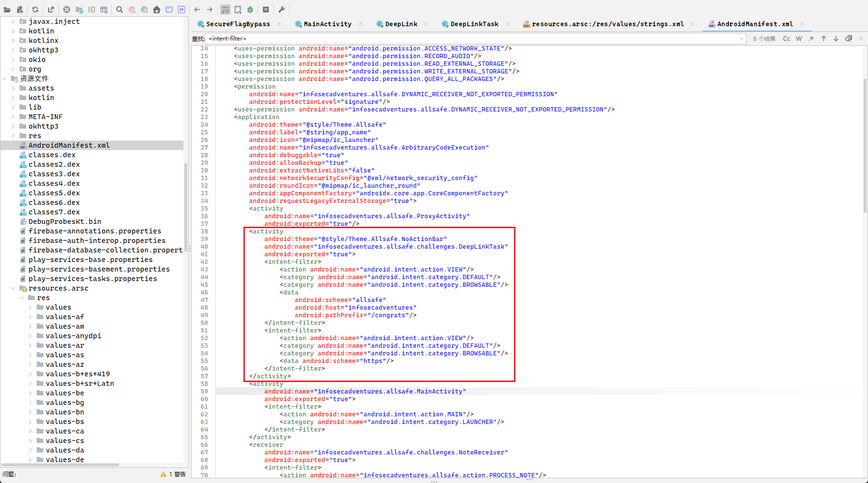Screen dimensions: 868x483
Task: Click the sync with editor crosshair icon
Action: (67, 10)
